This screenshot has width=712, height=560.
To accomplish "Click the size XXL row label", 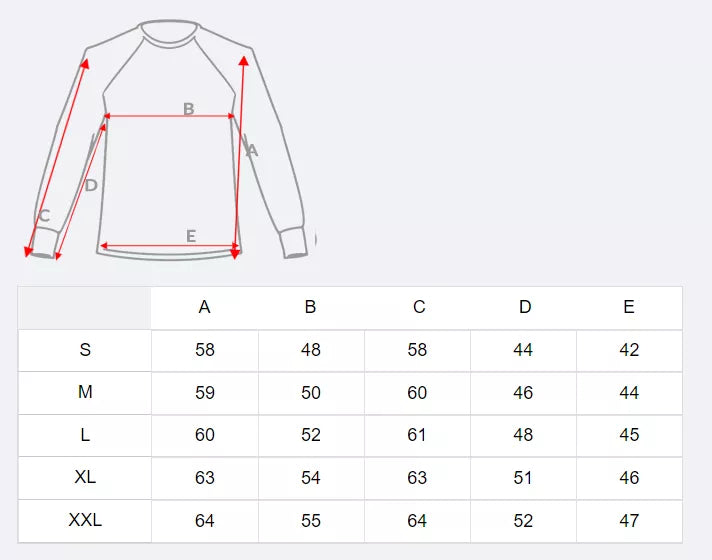I will pyautogui.click(x=85, y=520).
